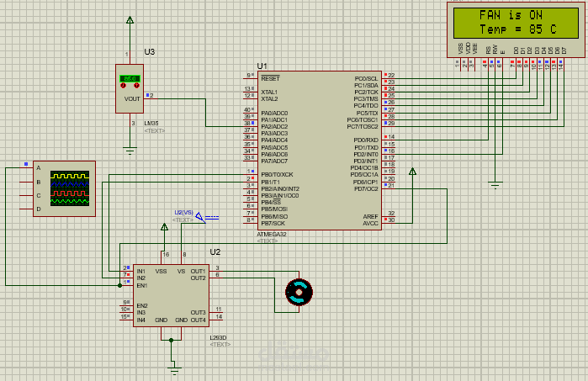Select the L293D part name text

pos(218,338)
